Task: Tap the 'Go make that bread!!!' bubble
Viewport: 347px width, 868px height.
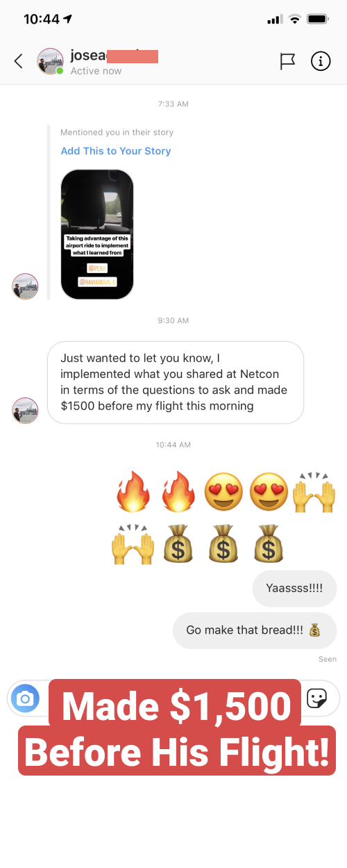Action: 255,630
